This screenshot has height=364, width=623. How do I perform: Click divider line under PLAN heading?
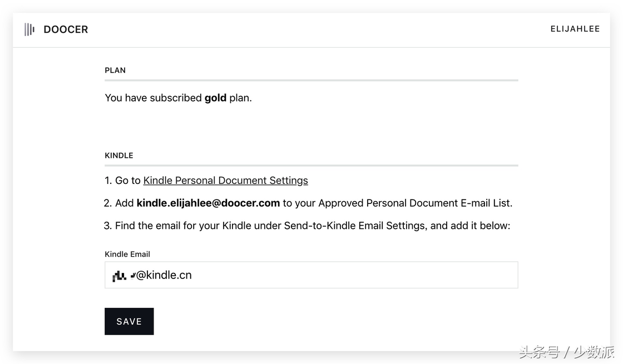point(311,80)
